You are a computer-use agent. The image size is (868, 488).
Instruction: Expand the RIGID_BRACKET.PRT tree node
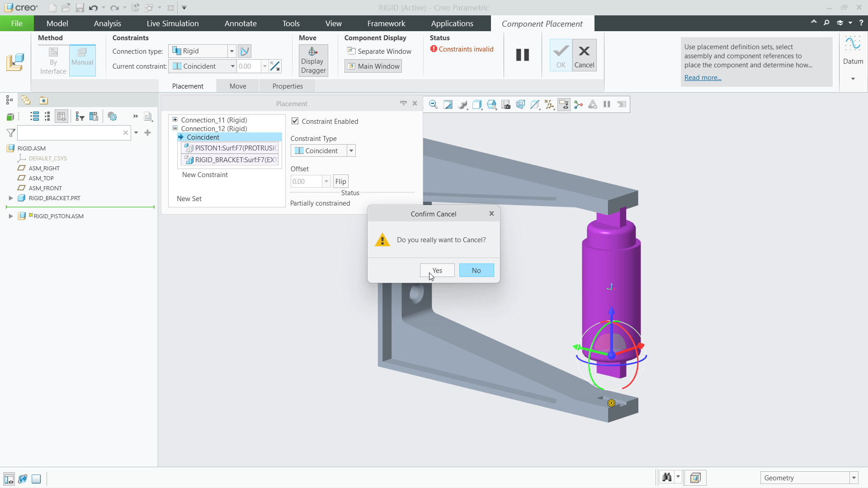[11, 198]
